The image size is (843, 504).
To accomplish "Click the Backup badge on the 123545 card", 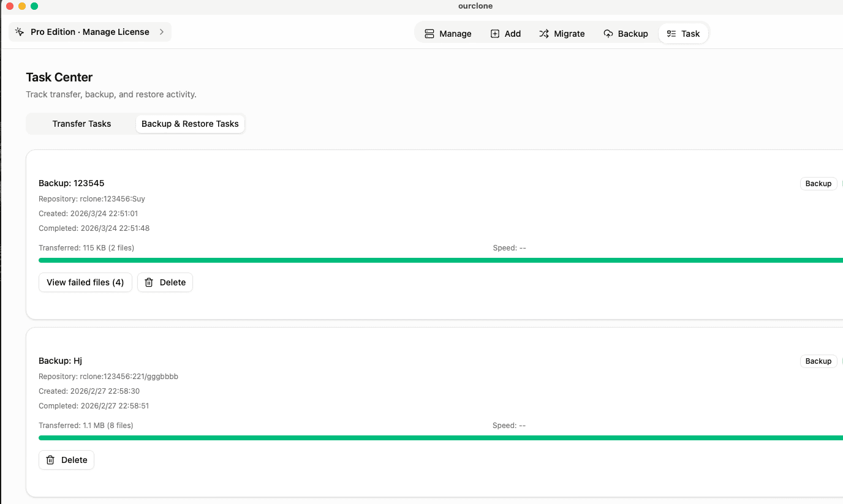I will (x=818, y=183).
